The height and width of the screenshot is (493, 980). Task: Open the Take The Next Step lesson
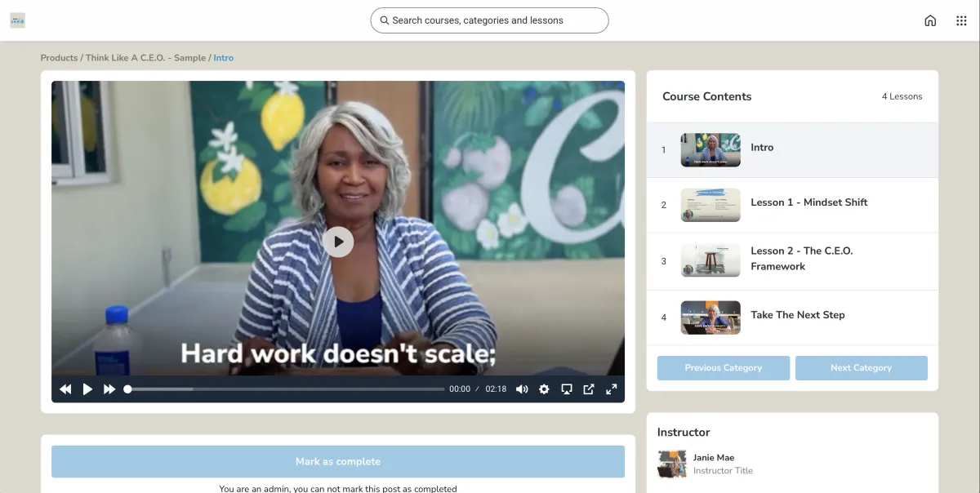[x=792, y=318]
